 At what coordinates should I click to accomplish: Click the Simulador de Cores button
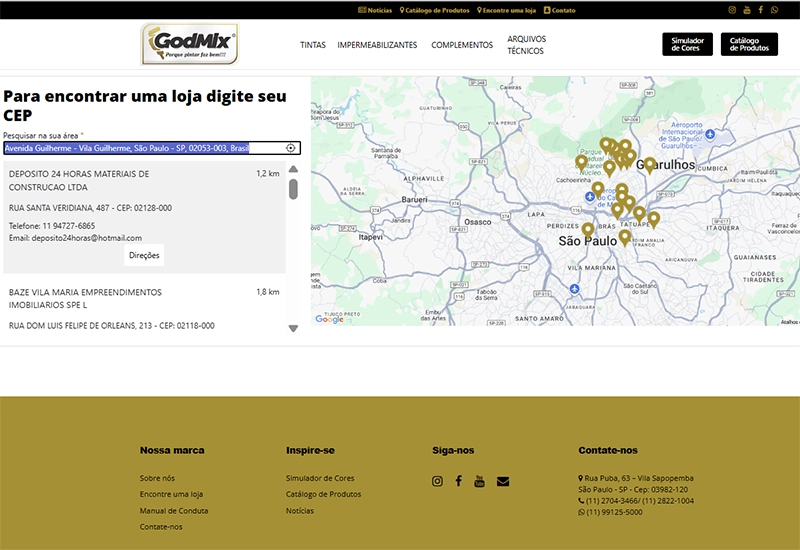pyautogui.click(x=687, y=44)
